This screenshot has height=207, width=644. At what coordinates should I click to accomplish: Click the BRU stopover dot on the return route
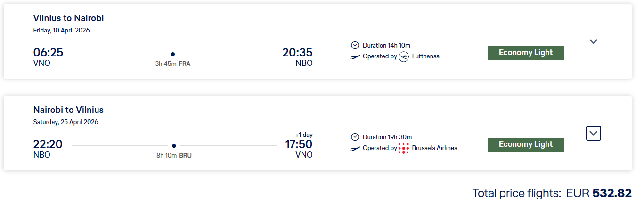pos(174,146)
